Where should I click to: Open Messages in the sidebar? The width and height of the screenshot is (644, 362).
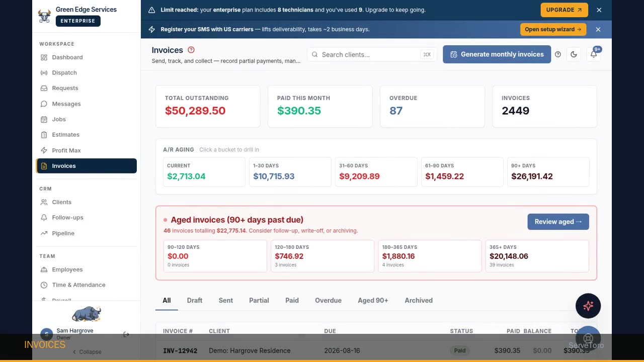86,104
